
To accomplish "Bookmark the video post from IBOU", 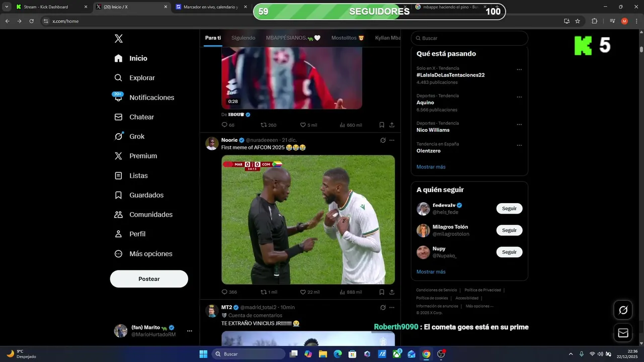I will 382,125.
